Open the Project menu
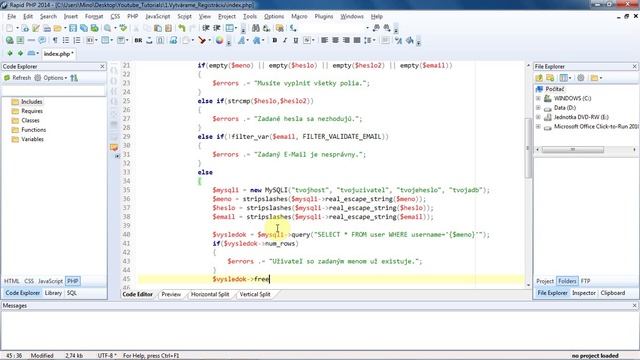Image resolution: width=640 pixels, height=360 pixels. coord(227,16)
